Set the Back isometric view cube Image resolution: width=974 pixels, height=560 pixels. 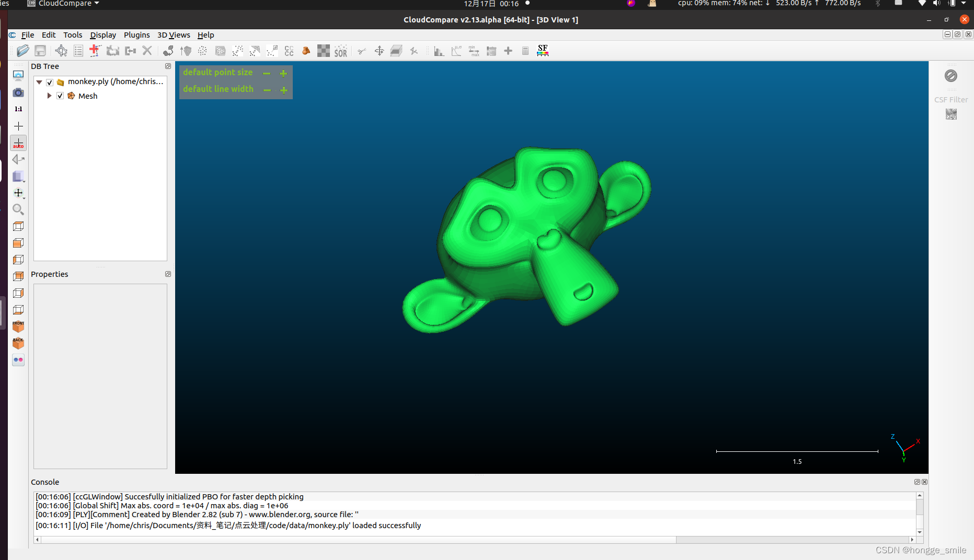click(18, 343)
